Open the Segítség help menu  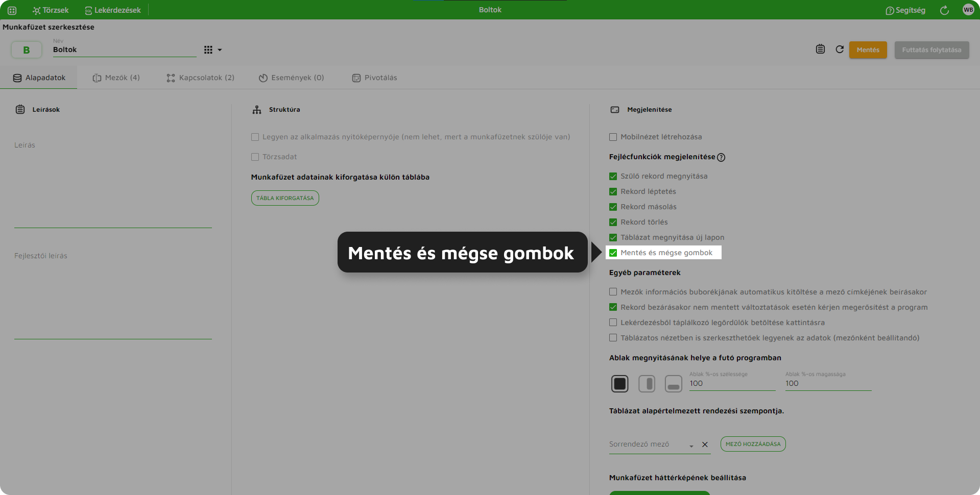tap(905, 10)
